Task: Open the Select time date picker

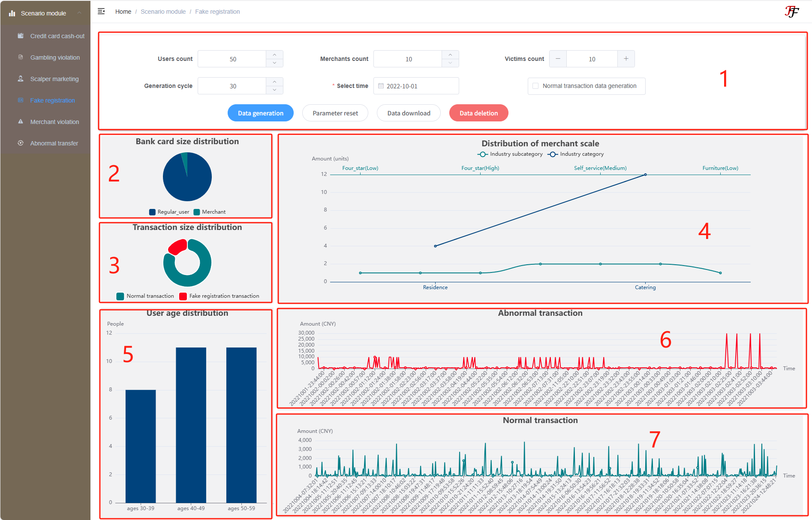Action: coord(416,86)
